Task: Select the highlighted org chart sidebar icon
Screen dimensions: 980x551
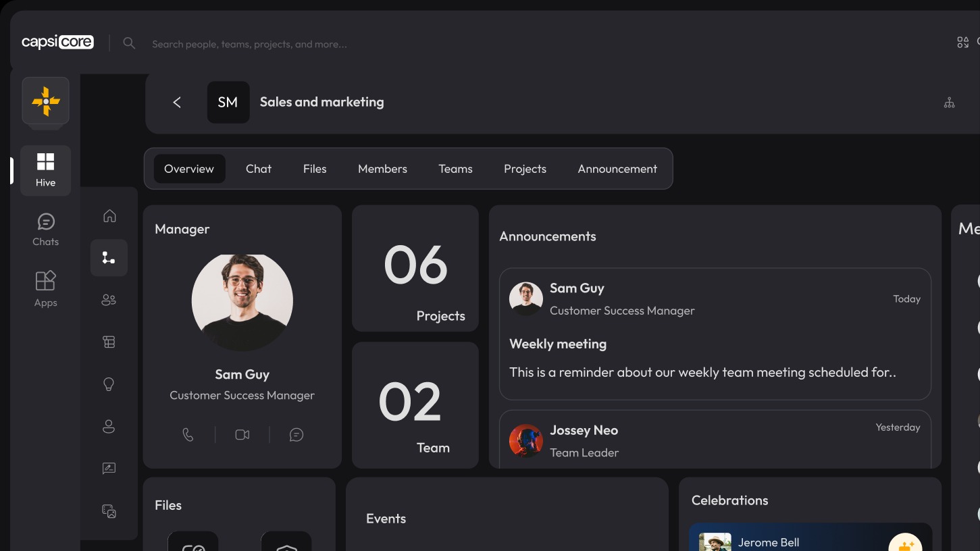Action: 109,257
